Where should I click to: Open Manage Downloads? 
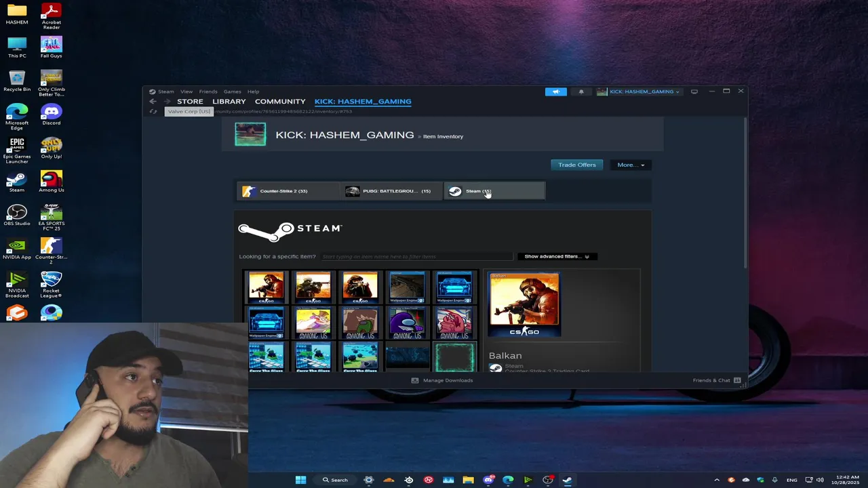442,380
